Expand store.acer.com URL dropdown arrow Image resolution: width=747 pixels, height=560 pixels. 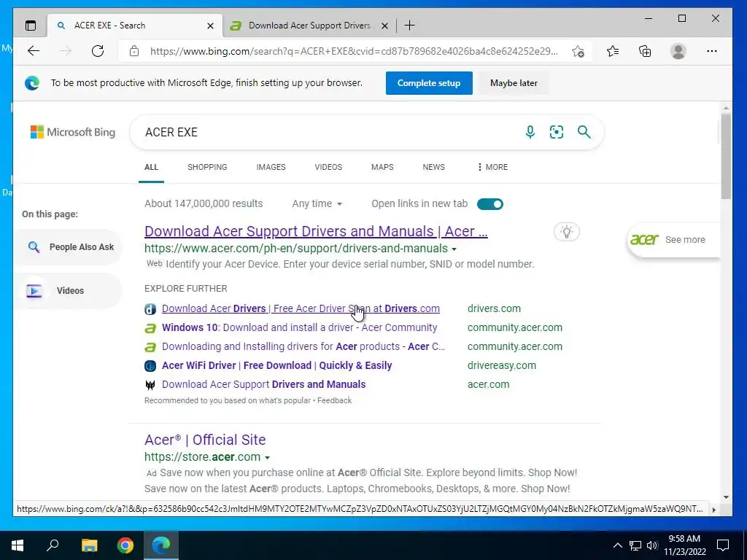[267, 458]
